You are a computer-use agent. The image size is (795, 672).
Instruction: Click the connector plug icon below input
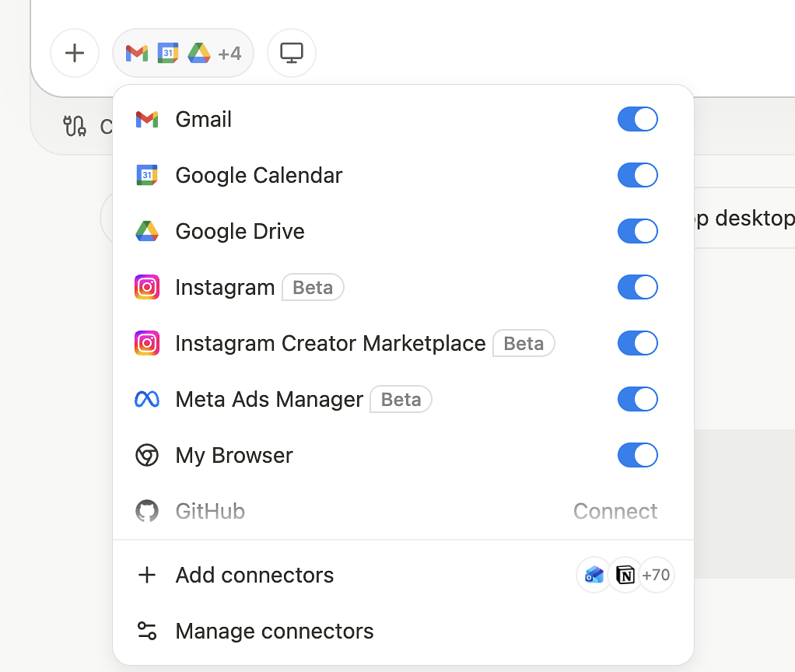point(75,126)
